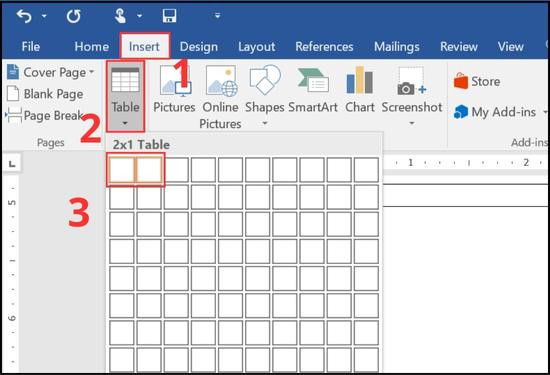This screenshot has height=375, width=550.
Task: Open the View tab
Action: (510, 47)
